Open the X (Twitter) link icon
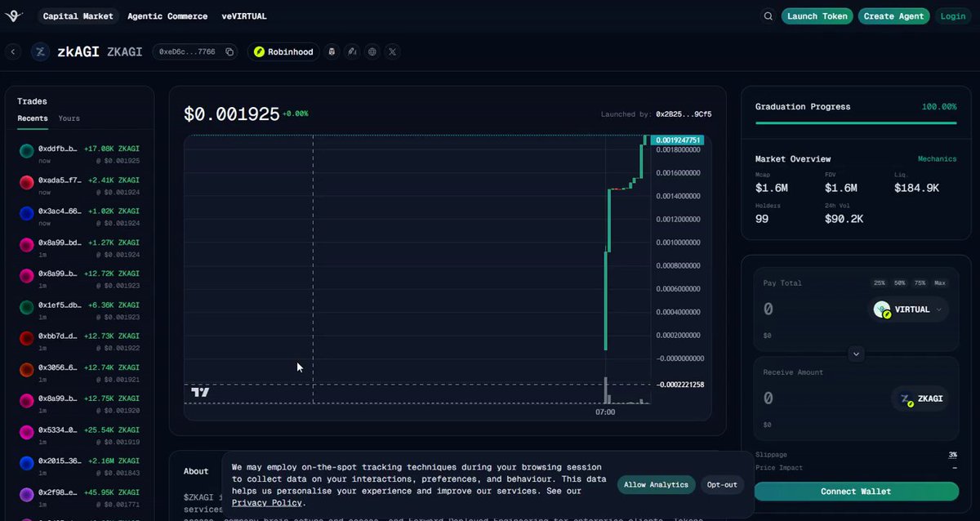 (393, 51)
